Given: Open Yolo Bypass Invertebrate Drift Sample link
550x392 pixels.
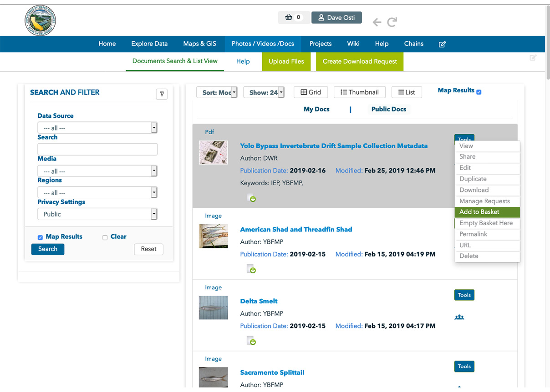Looking at the screenshot, I should click(334, 146).
